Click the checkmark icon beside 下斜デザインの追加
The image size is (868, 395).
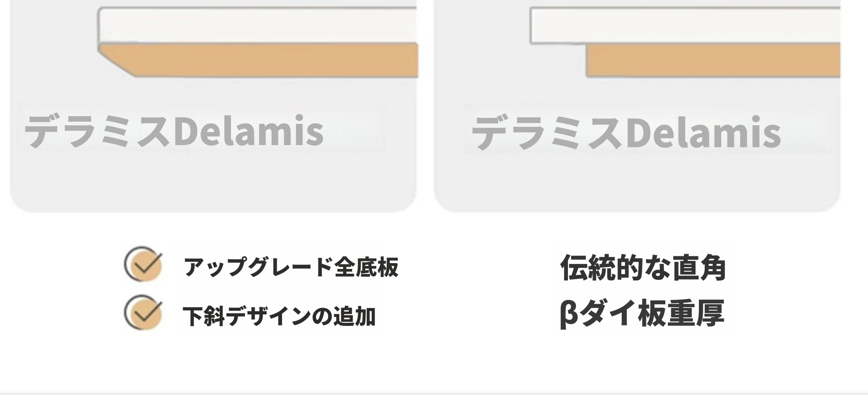(143, 312)
